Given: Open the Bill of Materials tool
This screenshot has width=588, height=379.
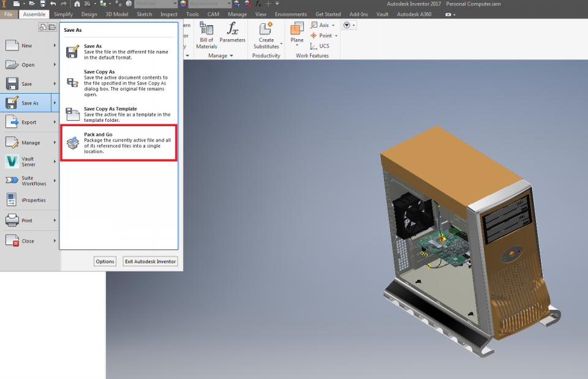Looking at the screenshot, I should (x=206, y=35).
